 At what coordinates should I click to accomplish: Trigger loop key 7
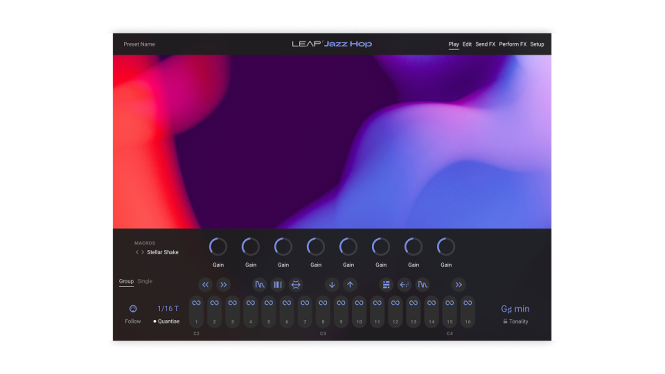[x=305, y=312]
